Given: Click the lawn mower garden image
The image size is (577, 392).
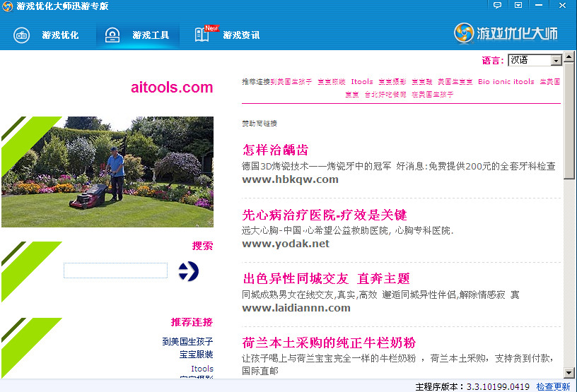Looking at the screenshot, I should (107, 172).
